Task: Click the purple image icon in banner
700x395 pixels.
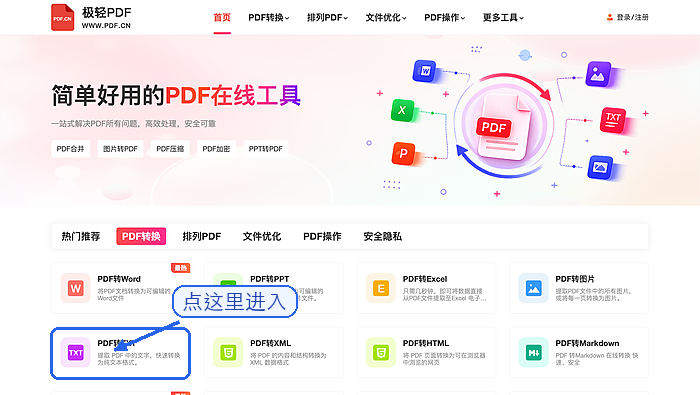Action: pyautogui.click(x=598, y=75)
